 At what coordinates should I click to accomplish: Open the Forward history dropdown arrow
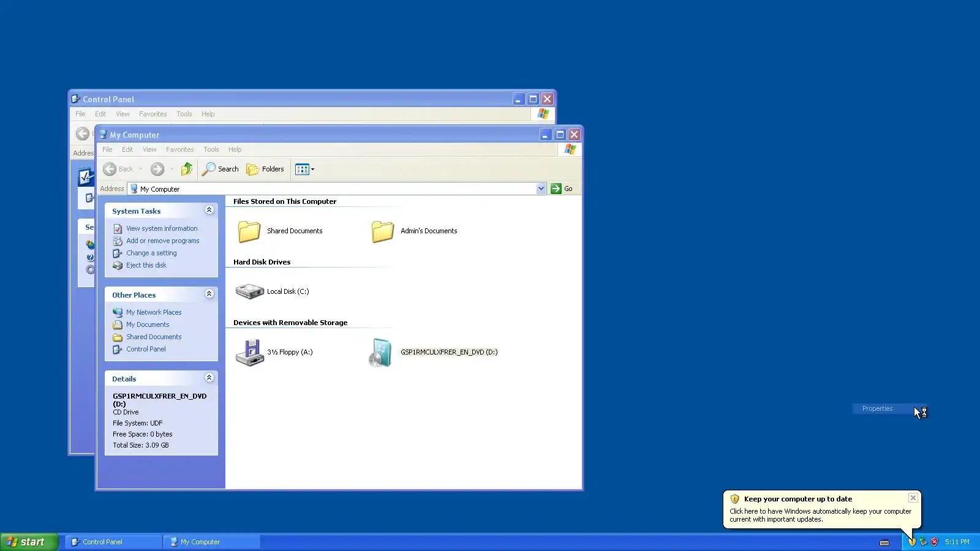(x=171, y=169)
